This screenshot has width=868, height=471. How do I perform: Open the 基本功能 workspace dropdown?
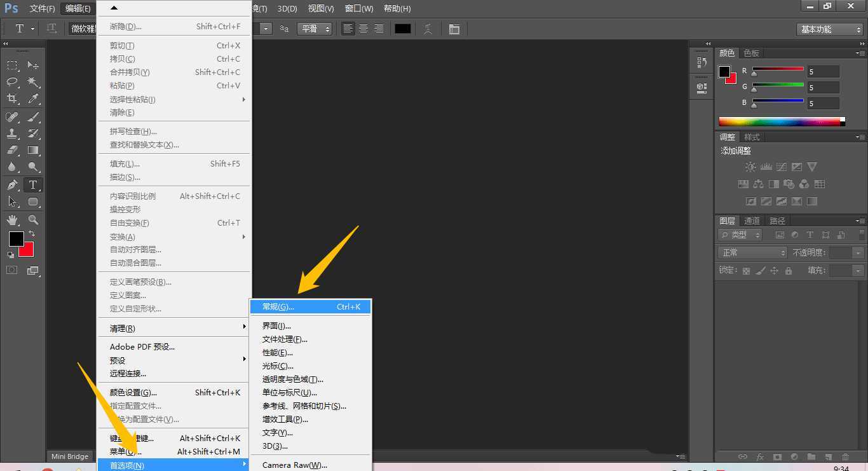(x=829, y=29)
